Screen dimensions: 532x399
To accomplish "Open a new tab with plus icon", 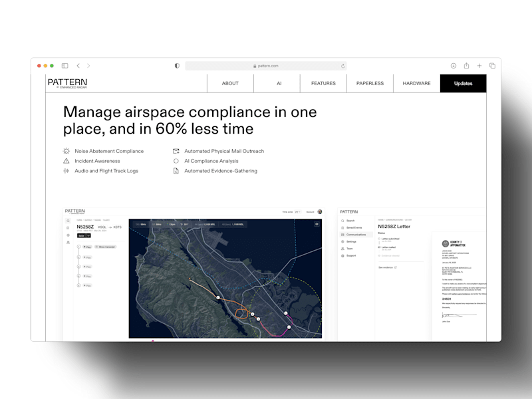I will 479,66.
